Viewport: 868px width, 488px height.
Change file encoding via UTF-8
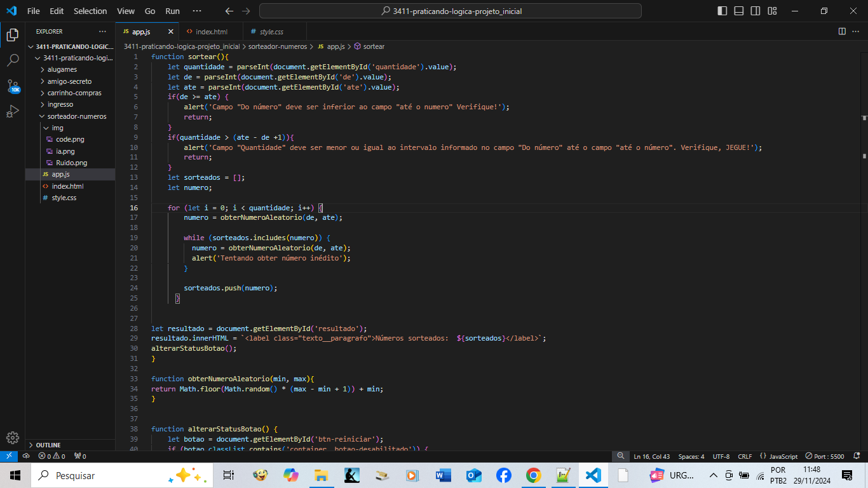[721, 456]
